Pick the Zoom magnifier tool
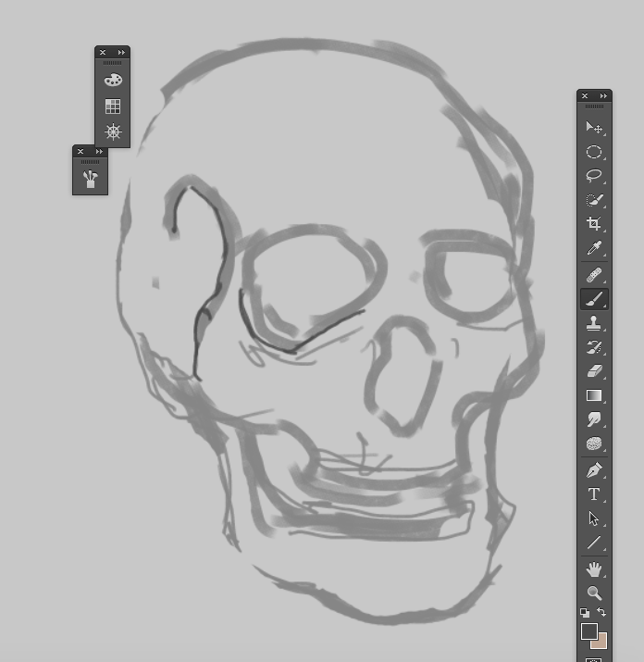Viewport: 644px width, 662px height. (594, 593)
